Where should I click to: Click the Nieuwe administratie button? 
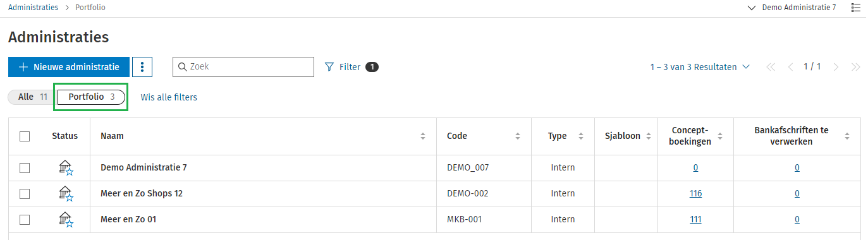point(69,67)
